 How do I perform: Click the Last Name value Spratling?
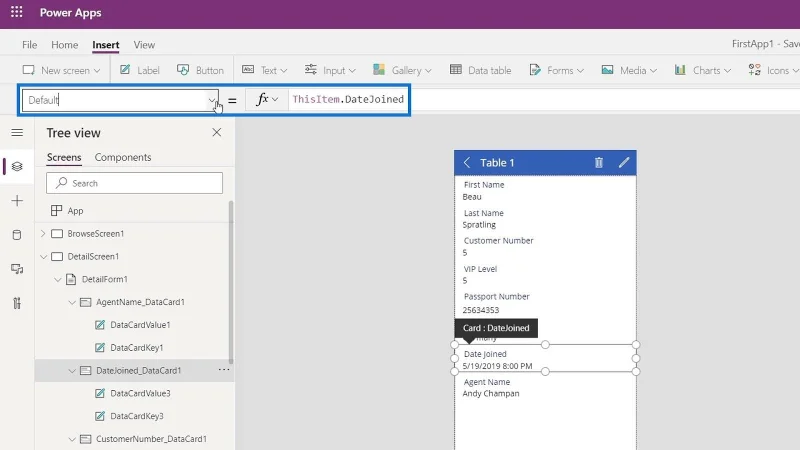point(479,224)
